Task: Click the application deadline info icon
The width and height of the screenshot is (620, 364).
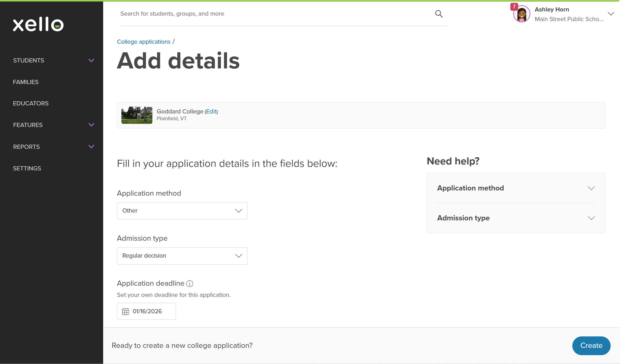Action: click(x=190, y=284)
